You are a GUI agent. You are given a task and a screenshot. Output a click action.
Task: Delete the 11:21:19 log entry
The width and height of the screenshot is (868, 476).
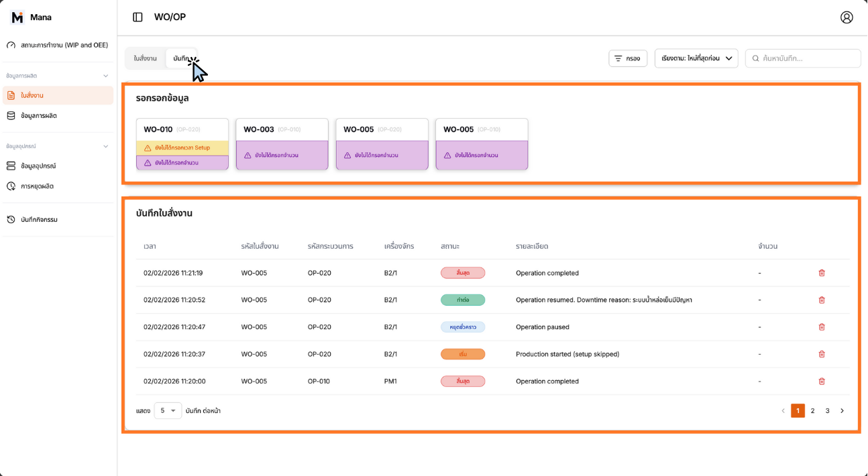click(x=822, y=273)
